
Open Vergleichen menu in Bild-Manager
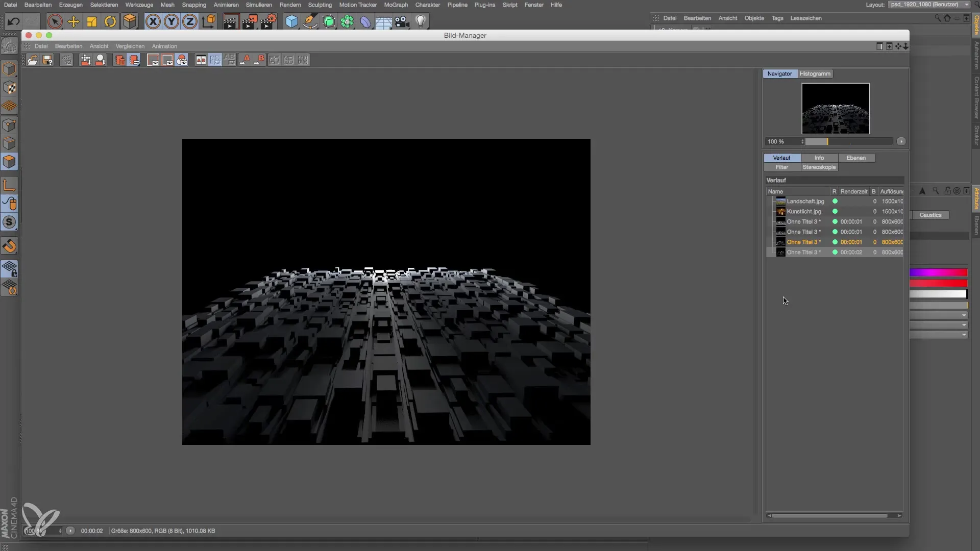tap(130, 46)
